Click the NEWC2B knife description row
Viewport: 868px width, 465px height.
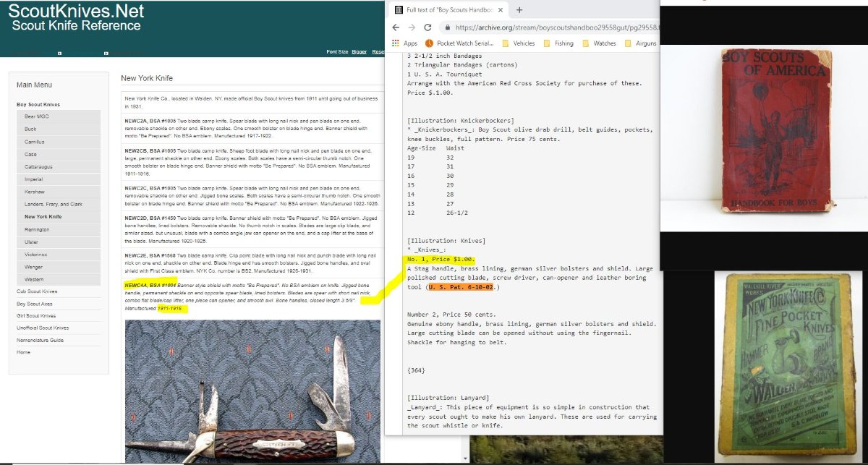[x=252, y=161]
